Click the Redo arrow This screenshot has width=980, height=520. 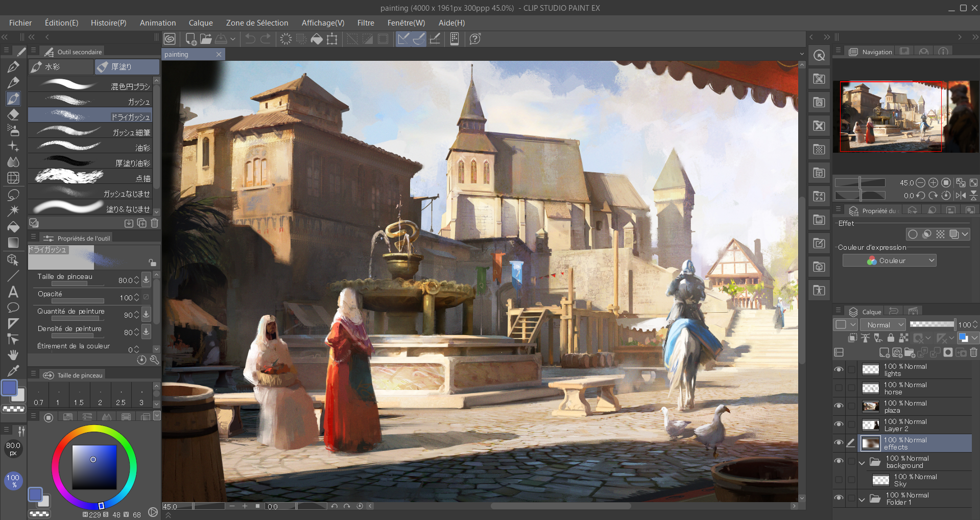(266, 39)
